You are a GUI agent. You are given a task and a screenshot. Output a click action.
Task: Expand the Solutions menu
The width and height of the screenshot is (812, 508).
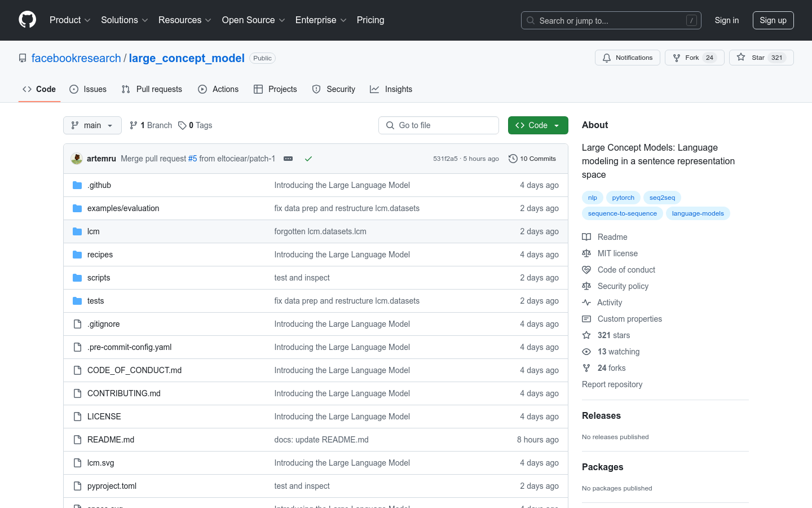[x=125, y=20]
